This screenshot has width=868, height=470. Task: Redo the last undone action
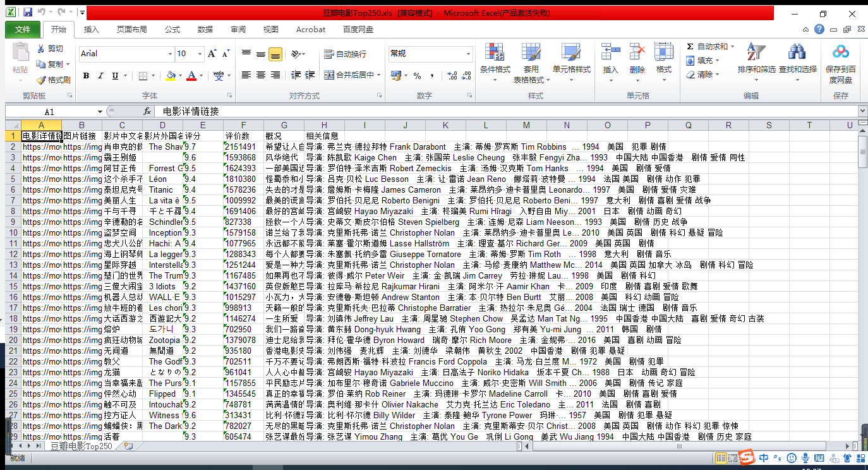(61, 12)
